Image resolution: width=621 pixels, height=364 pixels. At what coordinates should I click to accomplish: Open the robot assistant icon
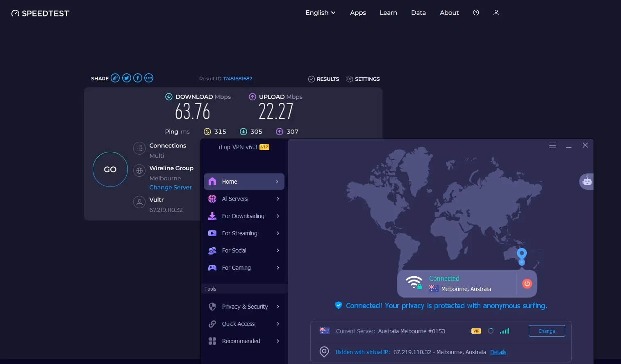click(587, 181)
